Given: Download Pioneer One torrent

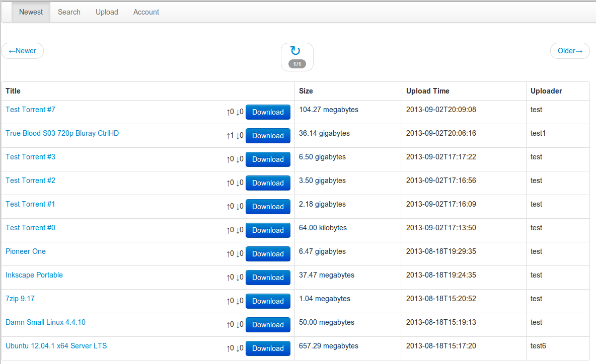Looking at the screenshot, I should tap(268, 254).
